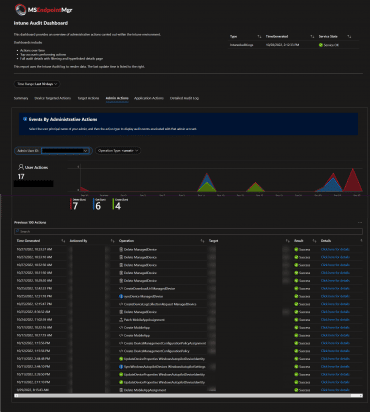Click the green Success icon on the Patch MobileAppAssignment row

click(296, 320)
